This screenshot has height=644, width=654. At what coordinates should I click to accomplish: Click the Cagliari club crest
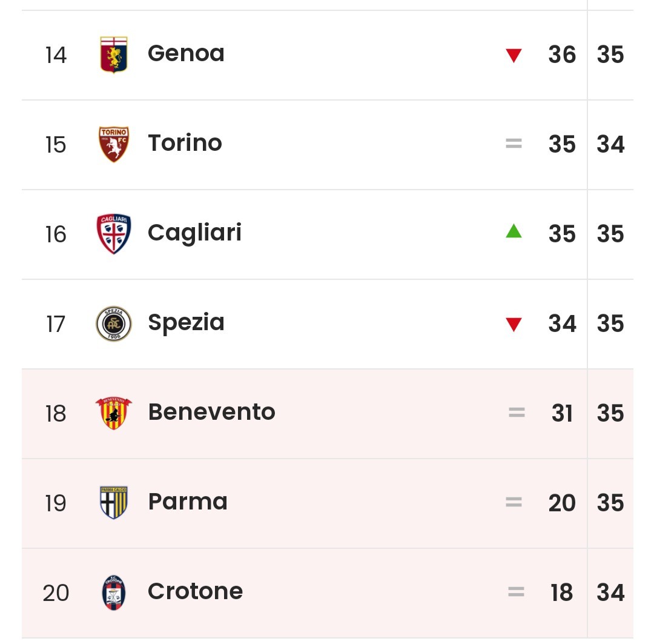tap(113, 234)
